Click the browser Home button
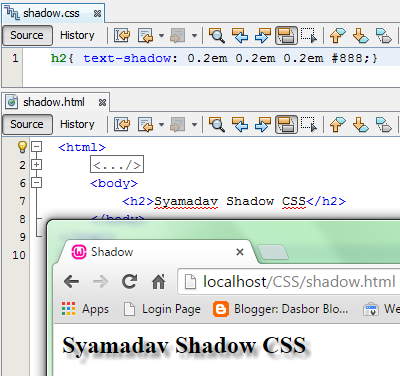 click(159, 282)
